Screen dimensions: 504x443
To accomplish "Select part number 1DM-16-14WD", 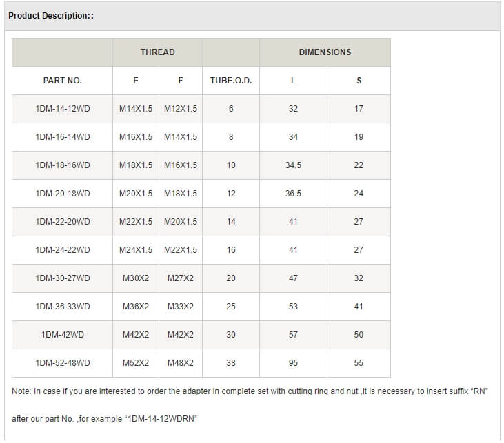I will tap(62, 137).
